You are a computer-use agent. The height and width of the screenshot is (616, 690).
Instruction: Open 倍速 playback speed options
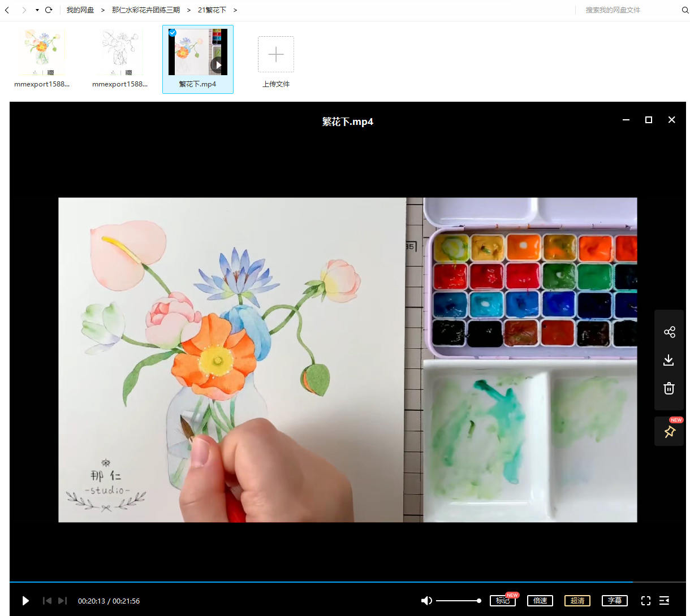click(540, 601)
